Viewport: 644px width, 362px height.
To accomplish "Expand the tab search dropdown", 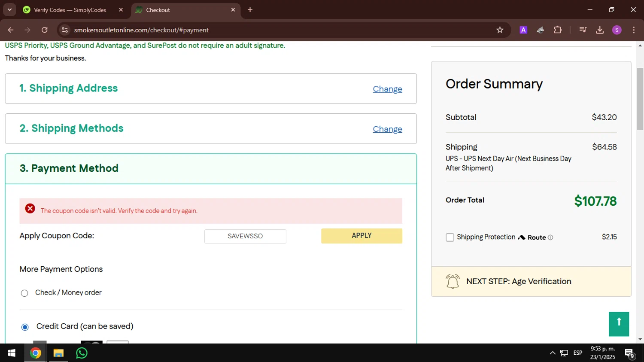I will (9, 10).
